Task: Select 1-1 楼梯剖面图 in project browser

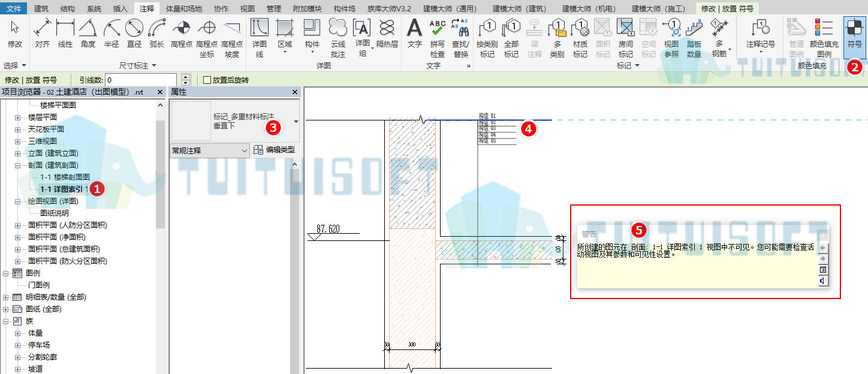Action: tap(65, 177)
